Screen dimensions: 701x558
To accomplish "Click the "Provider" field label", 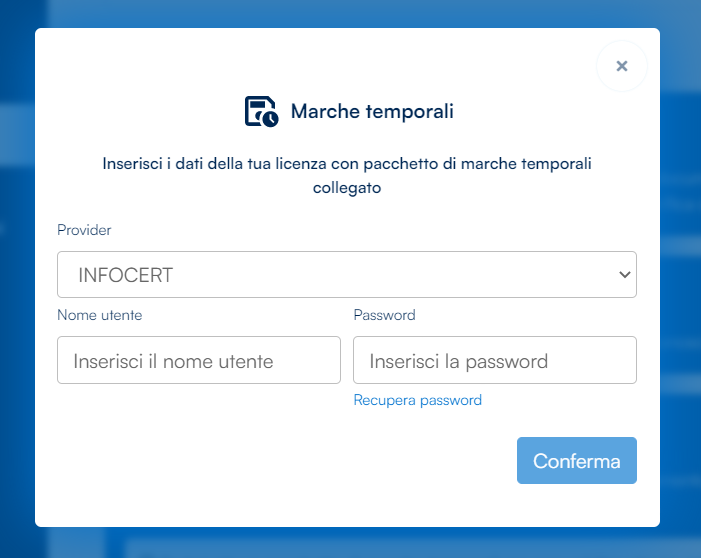I will tap(84, 230).
